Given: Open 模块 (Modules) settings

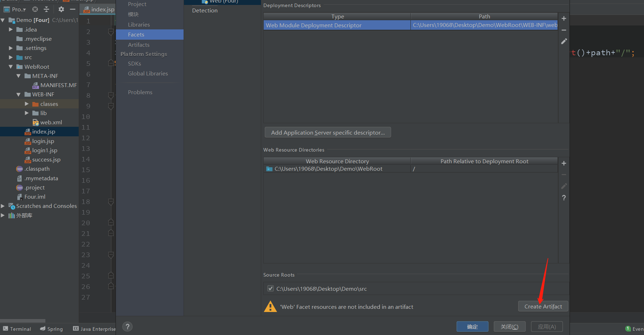Looking at the screenshot, I should tap(133, 14).
